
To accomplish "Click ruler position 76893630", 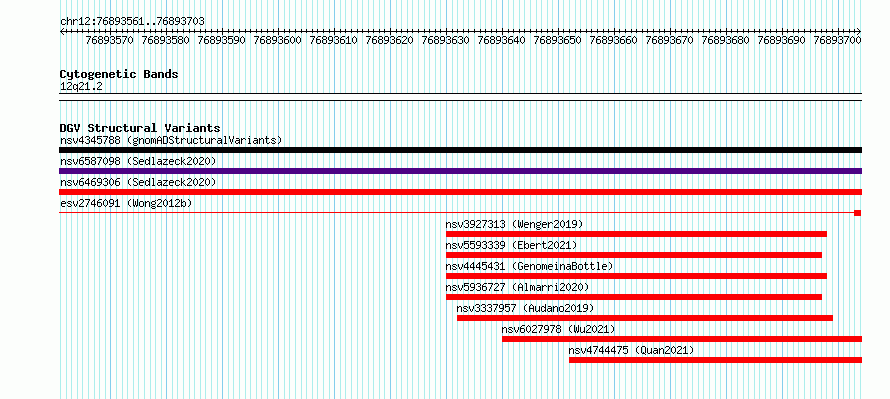I will tap(446, 40).
